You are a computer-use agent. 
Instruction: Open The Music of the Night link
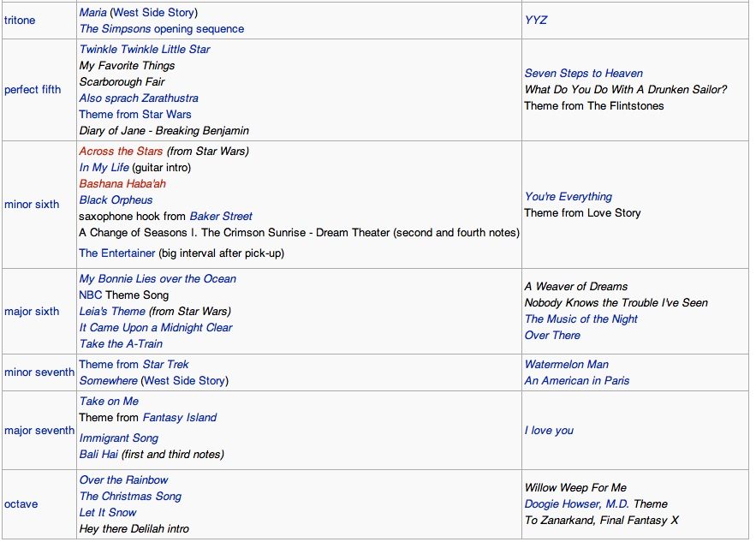[580, 319]
